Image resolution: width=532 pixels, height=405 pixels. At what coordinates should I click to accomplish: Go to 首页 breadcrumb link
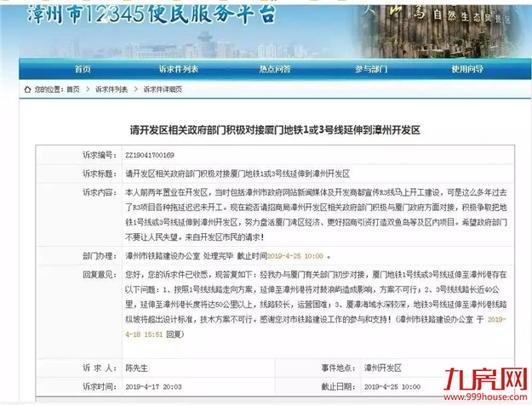(x=73, y=89)
